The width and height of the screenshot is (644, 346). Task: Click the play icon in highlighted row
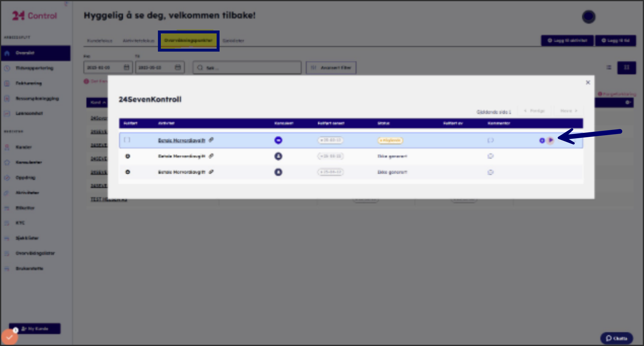tap(551, 140)
